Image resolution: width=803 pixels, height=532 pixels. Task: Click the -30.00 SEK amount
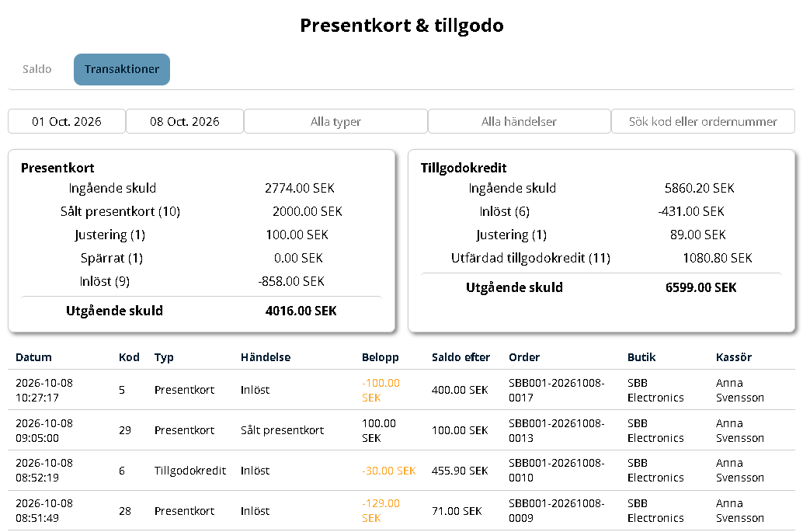coord(389,471)
